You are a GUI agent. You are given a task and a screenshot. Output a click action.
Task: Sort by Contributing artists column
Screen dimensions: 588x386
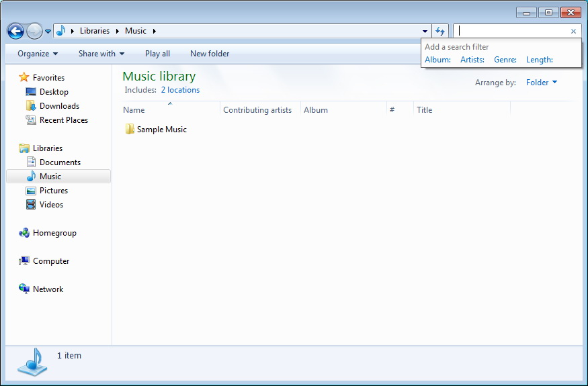[260, 110]
